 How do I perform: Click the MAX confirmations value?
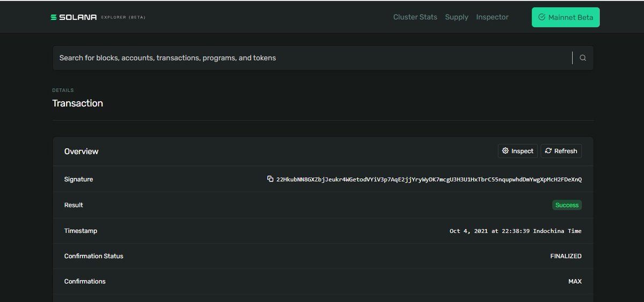click(x=575, y=282)
